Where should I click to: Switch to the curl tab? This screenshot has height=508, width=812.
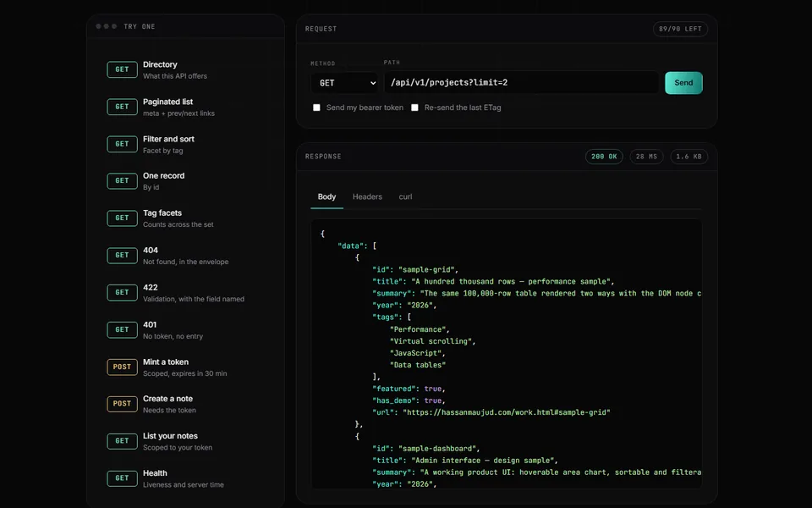[x=405, y=197]
